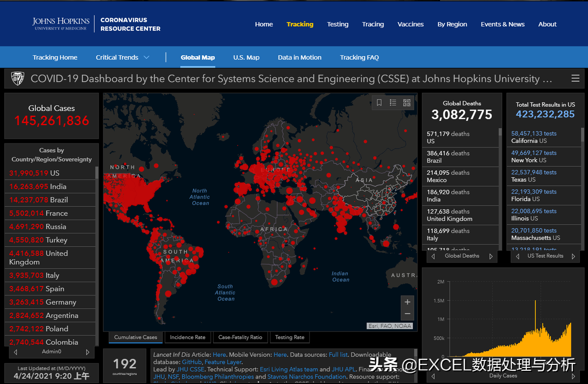
Task: Switch to the Incidence Rate map tab
Action: (188, 337)
